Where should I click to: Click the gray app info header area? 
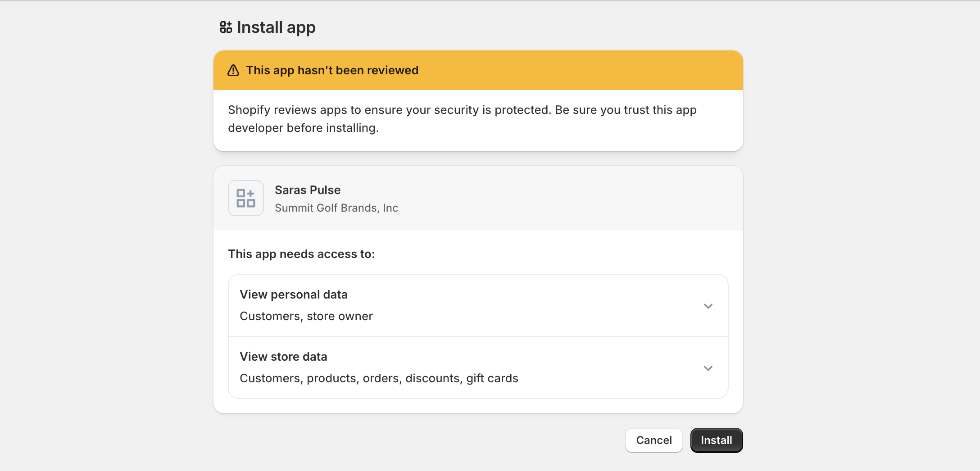(x=563, y=198)
